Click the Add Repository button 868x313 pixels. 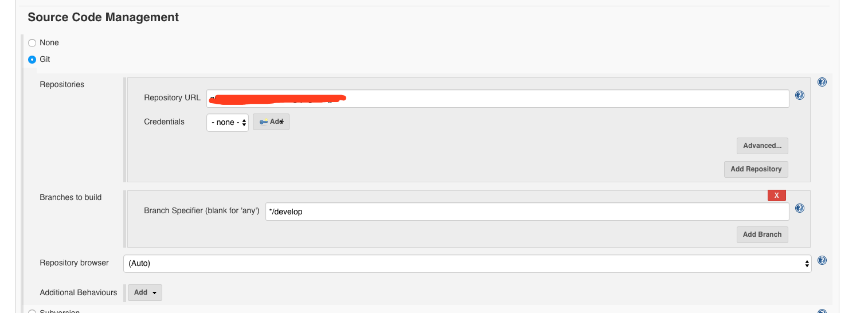756,169
